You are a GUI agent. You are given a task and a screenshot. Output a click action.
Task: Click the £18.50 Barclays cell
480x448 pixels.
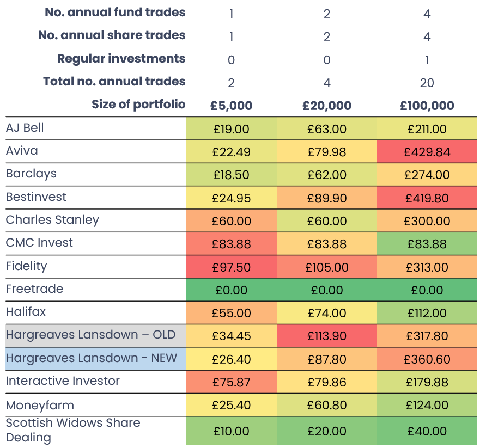tap(231, 175)
